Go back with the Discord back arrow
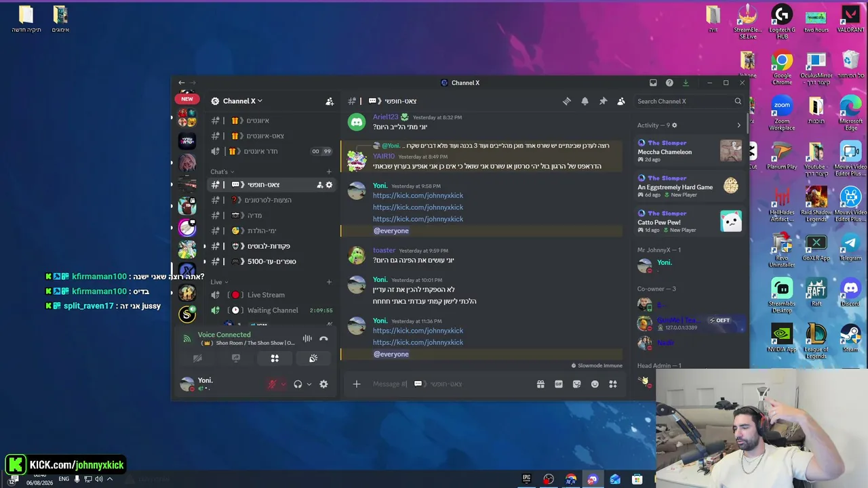Image resolution: width=868 pixels, height=488 pixels. (x=181, y=83)
